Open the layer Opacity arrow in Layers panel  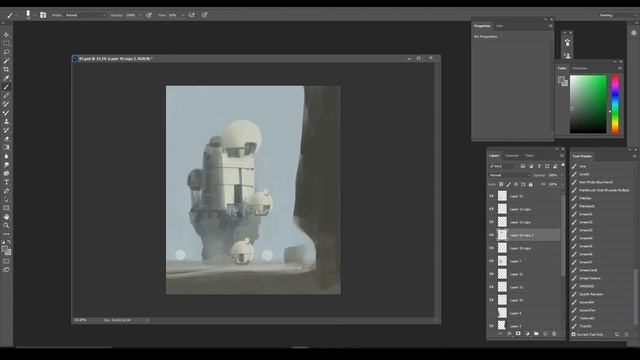point(562,175)
